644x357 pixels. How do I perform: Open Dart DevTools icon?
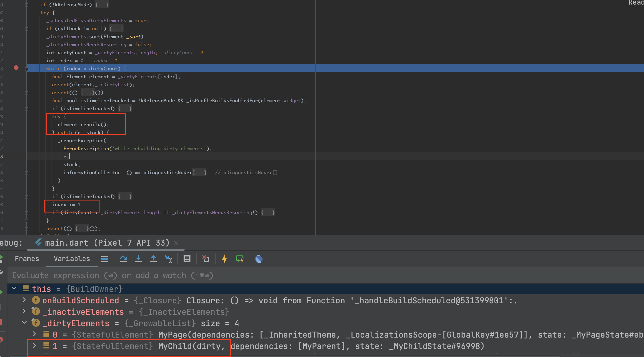pyautogui.click(x=259, y=259)
